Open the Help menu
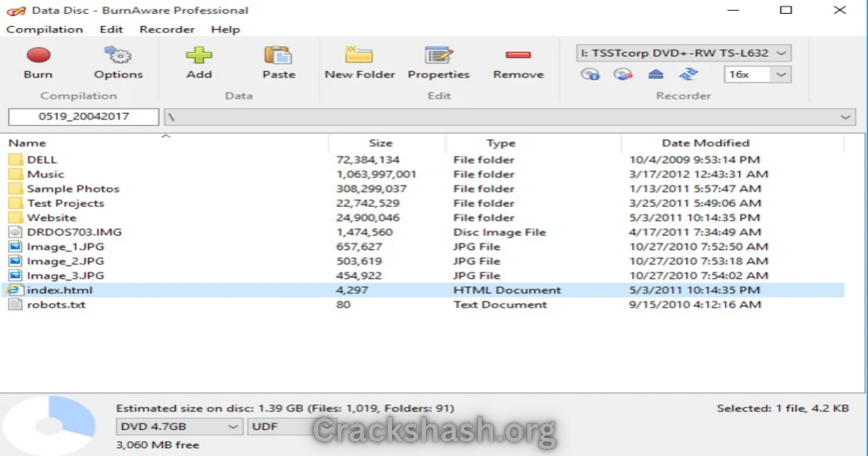This screenshot has width=868, height=456. (225, 30)
